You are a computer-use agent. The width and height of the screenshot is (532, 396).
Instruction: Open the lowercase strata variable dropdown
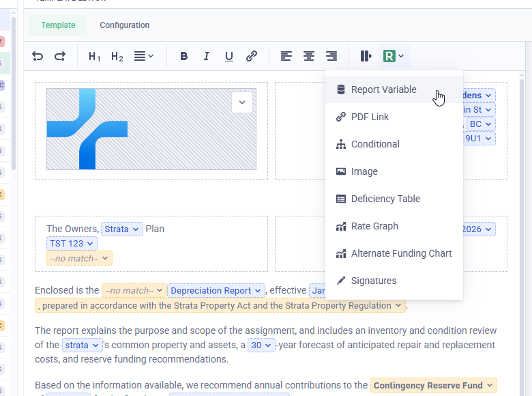pos(82,345)
